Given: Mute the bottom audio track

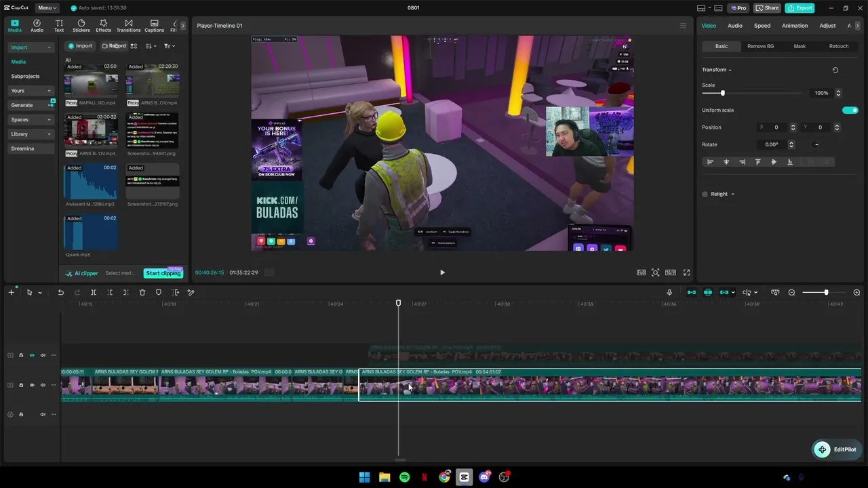Looking at the screenshot, I should tap(43, 414).
